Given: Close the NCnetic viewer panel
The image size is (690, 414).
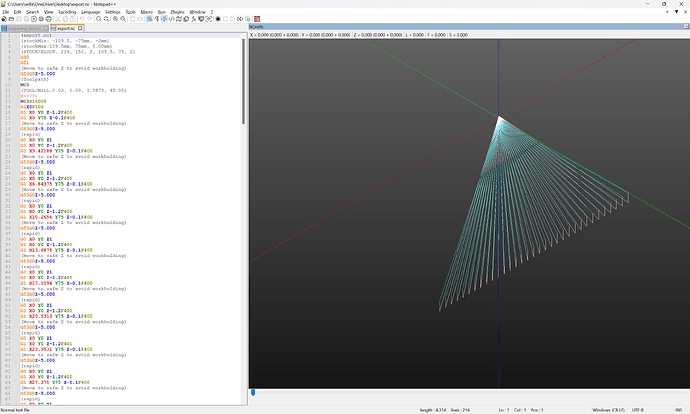Looking at the screenshot, I should 686,27.
